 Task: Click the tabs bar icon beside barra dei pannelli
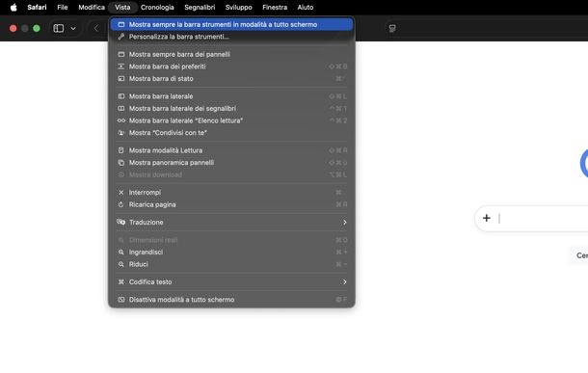pyautogui.click(x=121, y=54)
